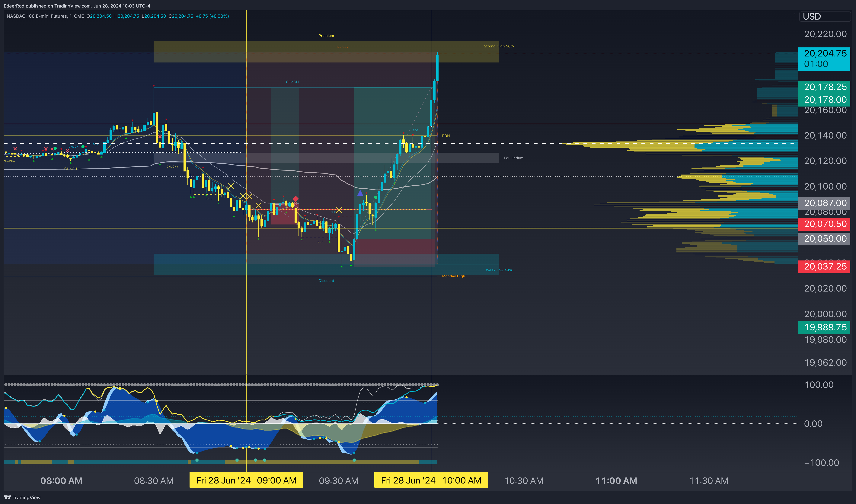Image resolution: width=856 pixels, height=504 pixels.
Task: Click the highlighted Fri 28 Jun 09:00 AM time label
Action: coord(246,480)
